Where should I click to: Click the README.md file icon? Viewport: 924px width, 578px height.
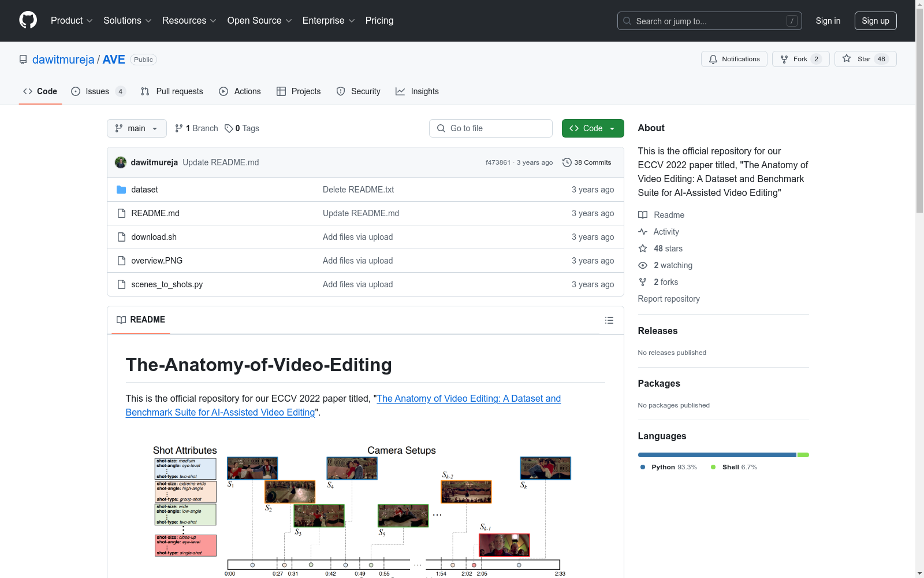click(121, 213)
